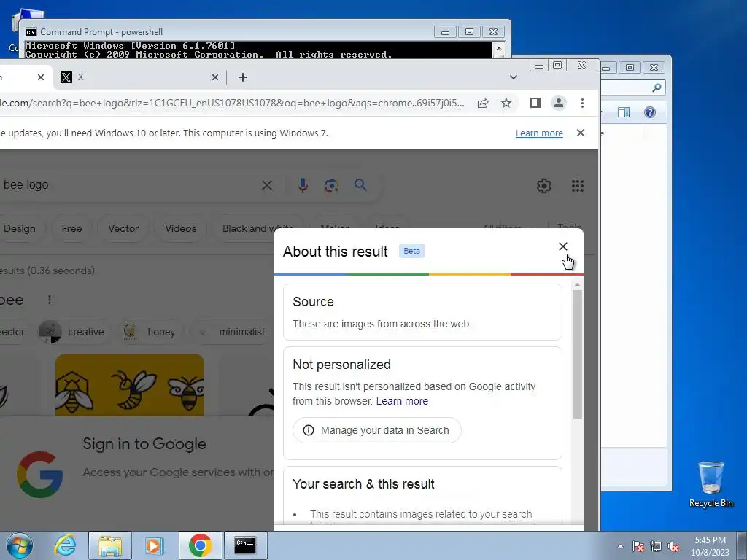Show hidden tray icons arrow
Image resolution: width=747 pixels, height=560 pixels.
click(620, 546)
